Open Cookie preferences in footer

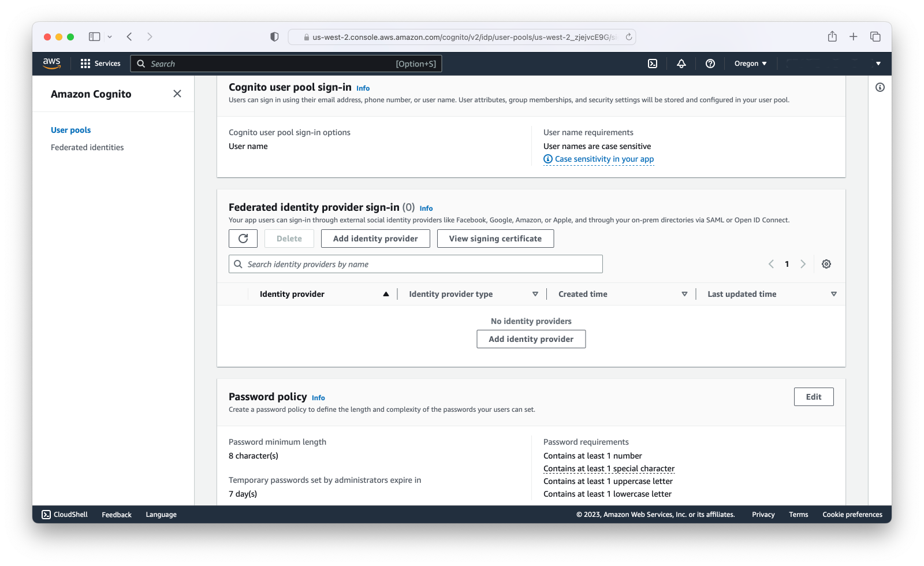pyautogui.click(x=852, y=515)
